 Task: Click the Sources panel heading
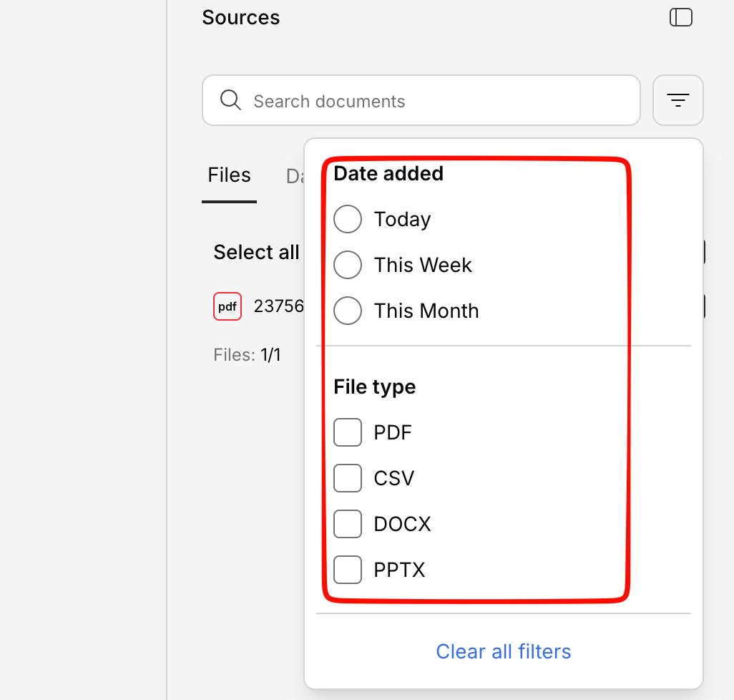click(240, 17)
